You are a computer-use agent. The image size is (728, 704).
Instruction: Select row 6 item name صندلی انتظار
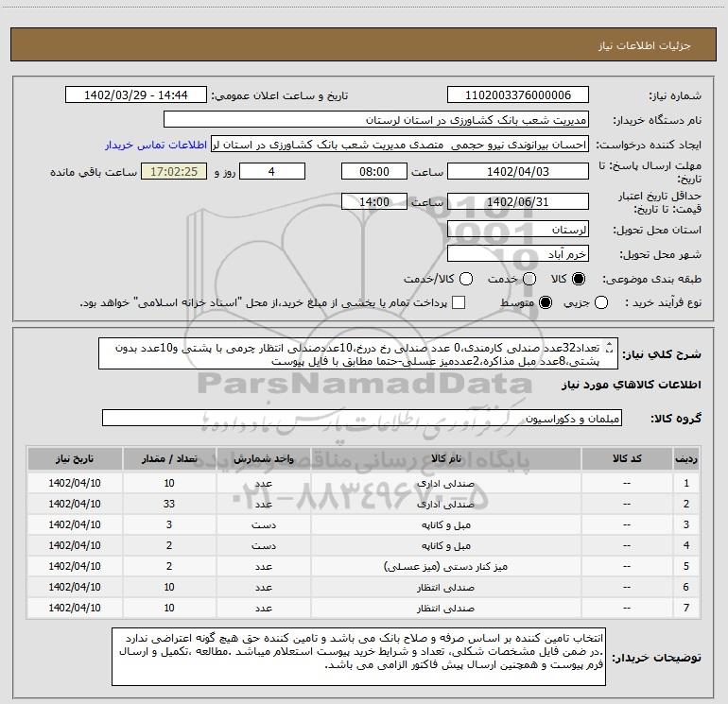(x=445, y=588)
